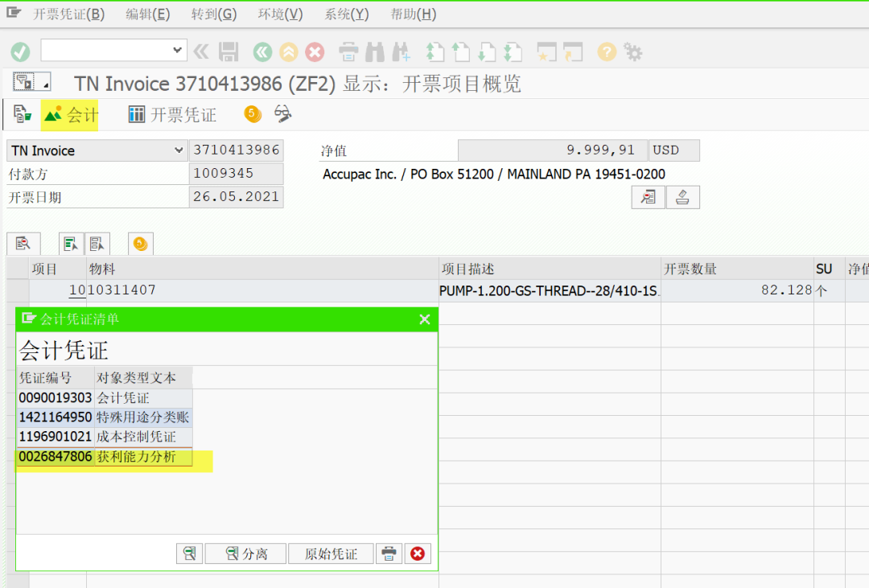Click the green checkmark Enter icon

[20, 52]
